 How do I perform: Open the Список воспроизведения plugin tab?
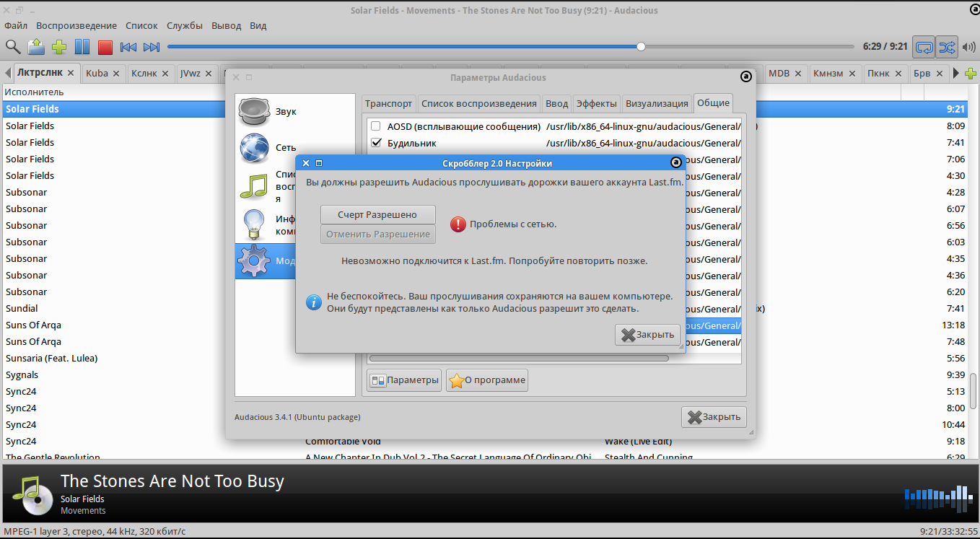479,103
